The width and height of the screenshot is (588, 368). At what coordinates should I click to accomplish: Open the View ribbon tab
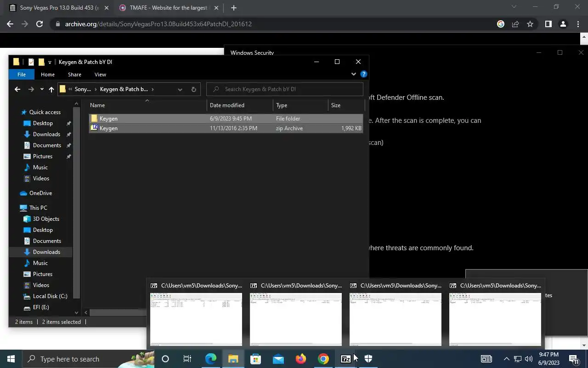pyautogui.click(x=100, y=74)
